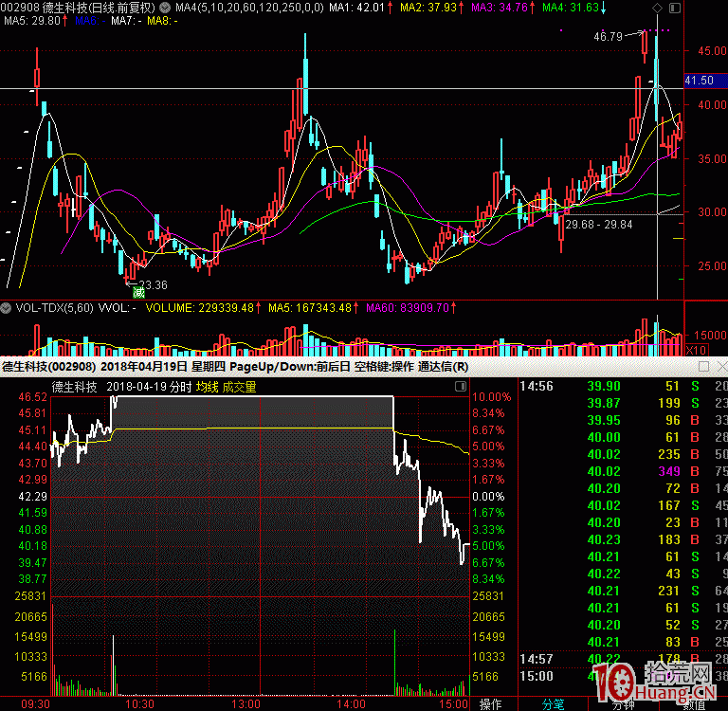This screenshot has width=728, height=711.
Task: Click the 15:00 timestamp in tick list
Action: tap(537, 676)
